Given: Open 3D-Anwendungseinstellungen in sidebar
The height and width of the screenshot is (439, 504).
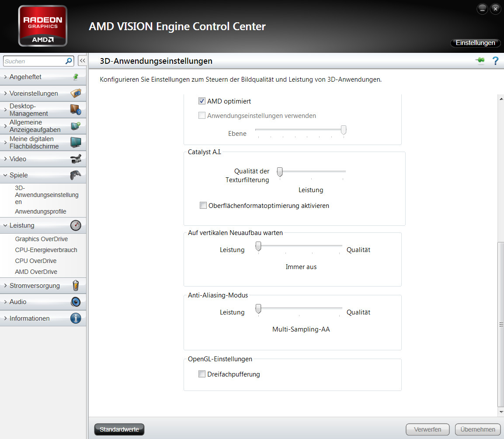Looking at the screenshot, I should pyautogui.click(x=47, y=195).
